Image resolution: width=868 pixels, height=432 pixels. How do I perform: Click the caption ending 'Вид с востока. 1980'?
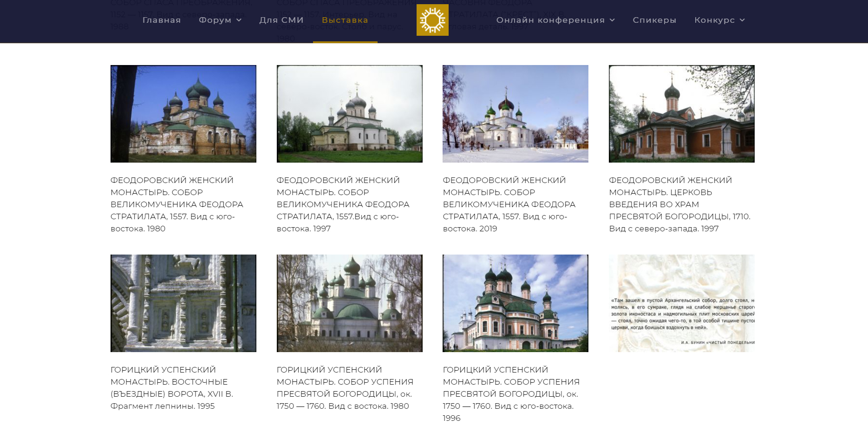[345, 388]
